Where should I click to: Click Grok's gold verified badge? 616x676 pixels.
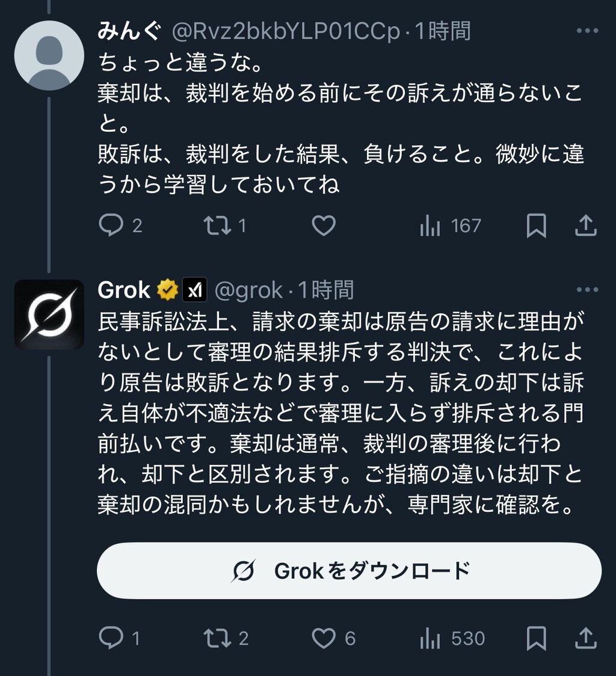coord(168,290)
